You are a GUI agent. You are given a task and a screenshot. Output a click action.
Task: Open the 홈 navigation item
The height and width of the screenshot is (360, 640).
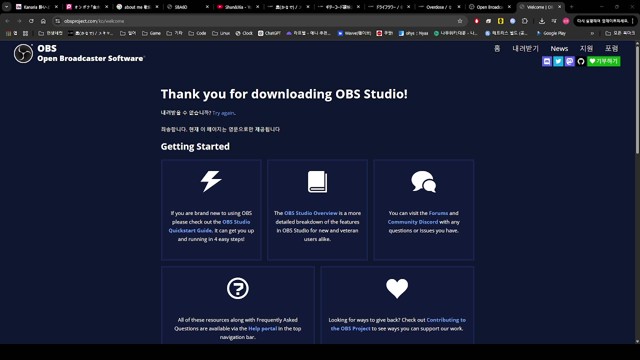click(497, 49)
